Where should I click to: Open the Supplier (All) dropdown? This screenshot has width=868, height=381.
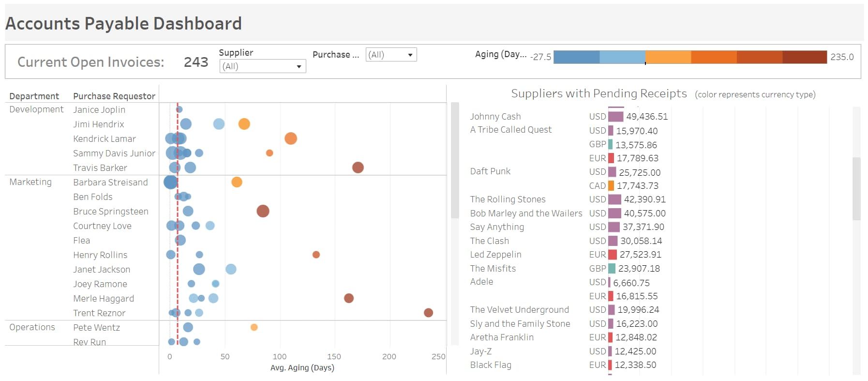coord(262,66)
